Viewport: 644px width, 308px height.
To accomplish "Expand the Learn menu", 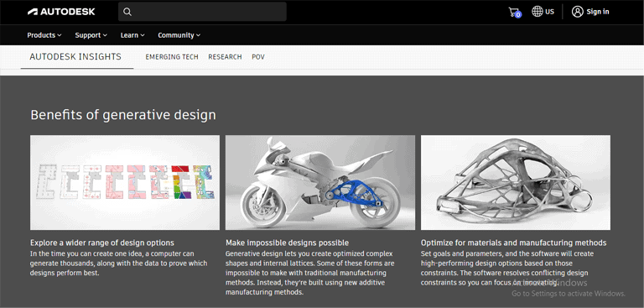I will [x=132, y=35].
